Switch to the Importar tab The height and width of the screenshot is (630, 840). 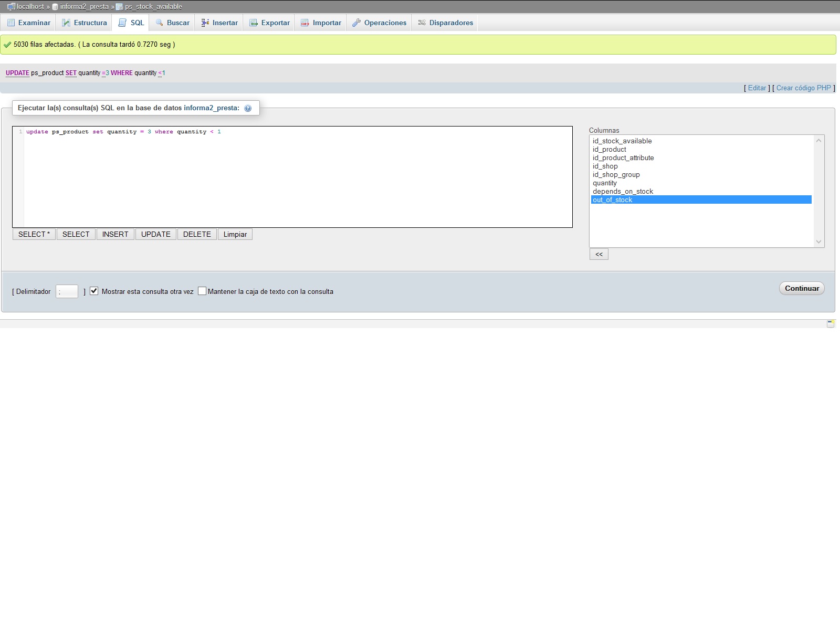pyautogui.click(x=321, y=23)
